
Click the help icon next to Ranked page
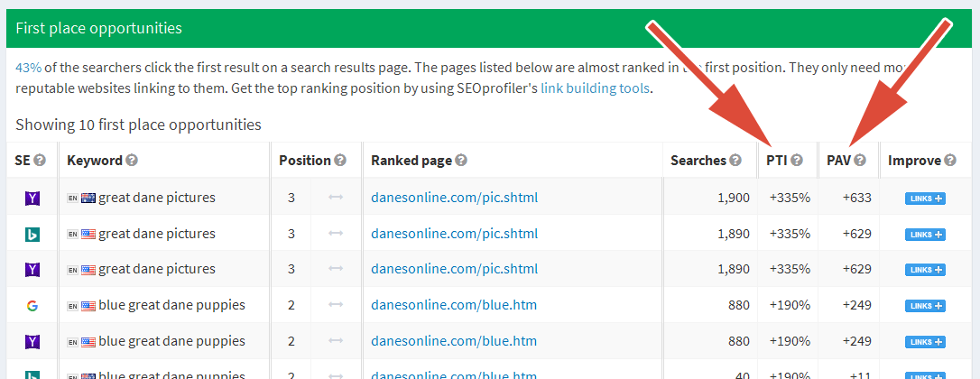point(460,161)
